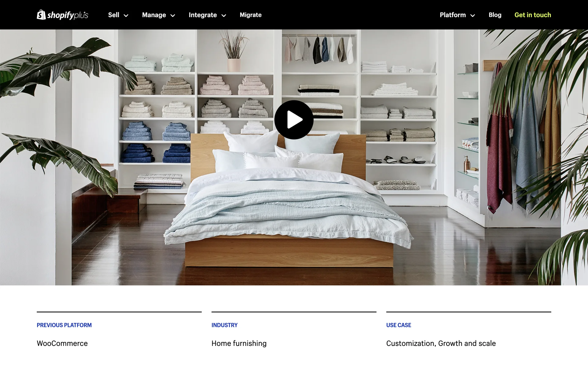Click the Shopify Plus logo
The width and height of the screenshot is (588, 368).
62,15
